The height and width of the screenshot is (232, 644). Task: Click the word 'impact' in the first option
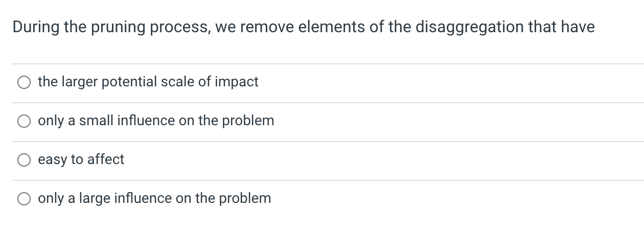coord(237,82)
